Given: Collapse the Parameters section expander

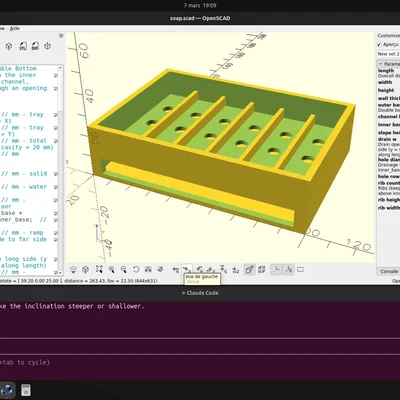Looking at the screenshot, I should (x=380, y=64).
